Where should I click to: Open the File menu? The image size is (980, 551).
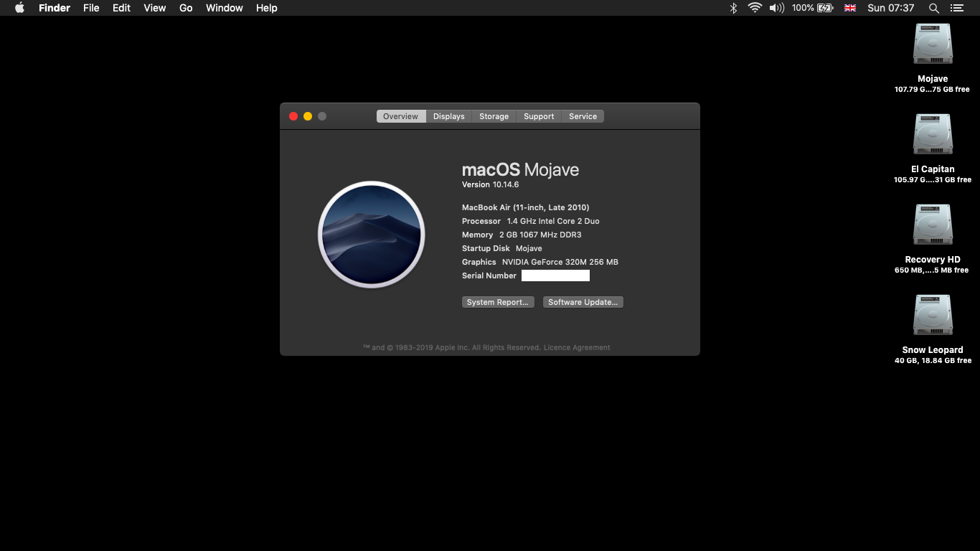(91, 8)
